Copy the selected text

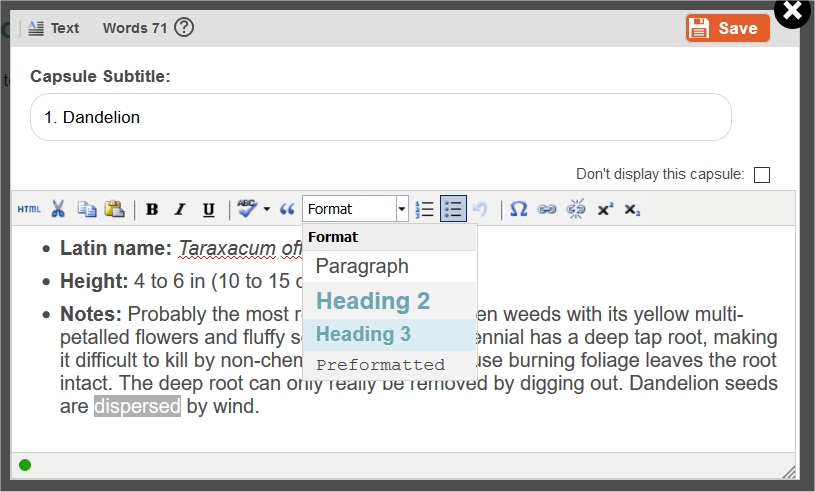click(x=87, y=209)
